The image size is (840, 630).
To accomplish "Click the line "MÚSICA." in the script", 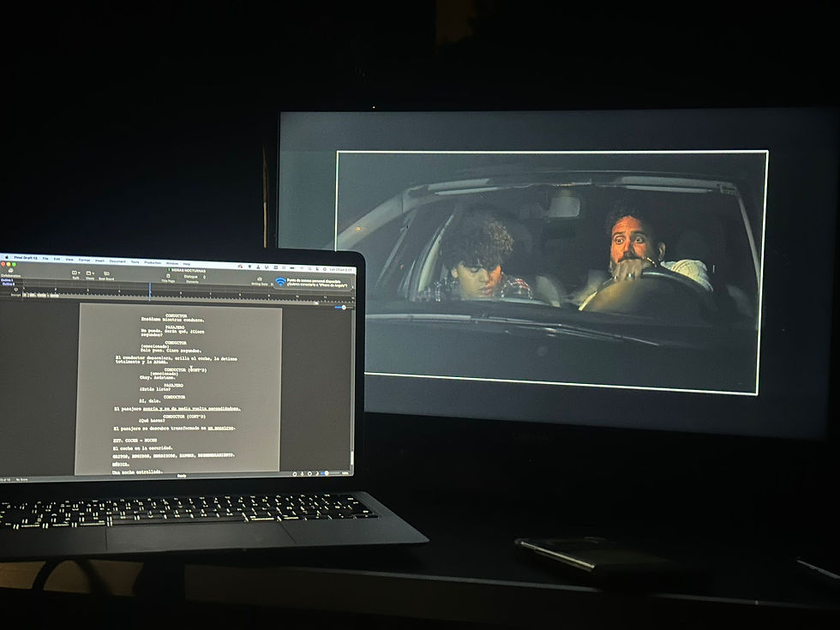I will pos(121,464).
